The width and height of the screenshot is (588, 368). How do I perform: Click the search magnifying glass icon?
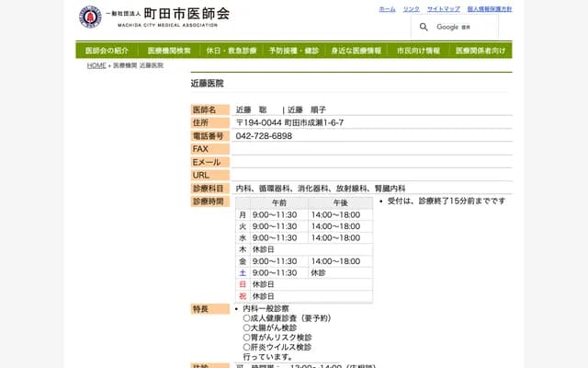[x=424, y=28]
